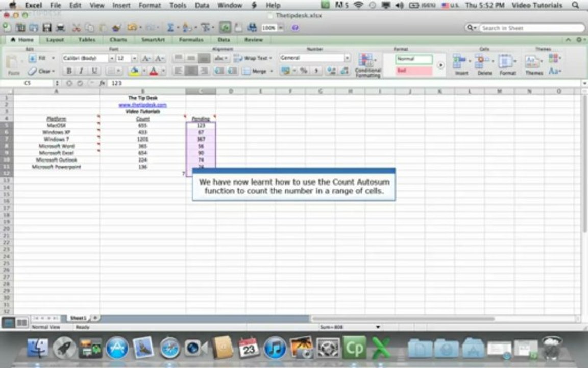Open the Sum=808 status bar dropdown
Viewport: 588px width, 368px height.
(378, 327)
